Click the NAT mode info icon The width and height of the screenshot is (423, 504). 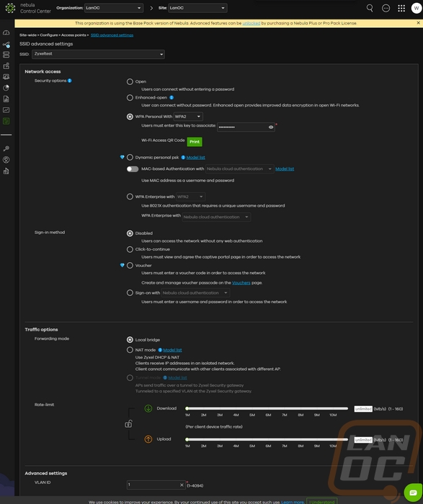point(160,350)
